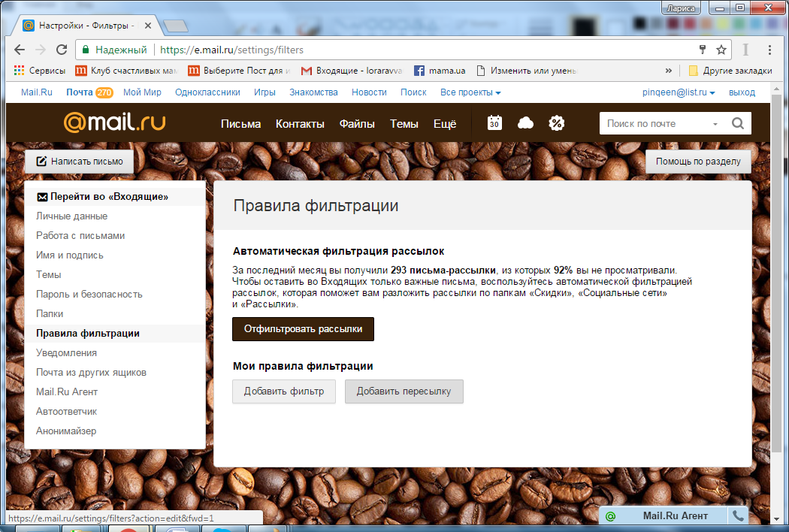789x532 pixels.
Task: Click the Mail.Ru Агент phone icon
Action: 738,516
